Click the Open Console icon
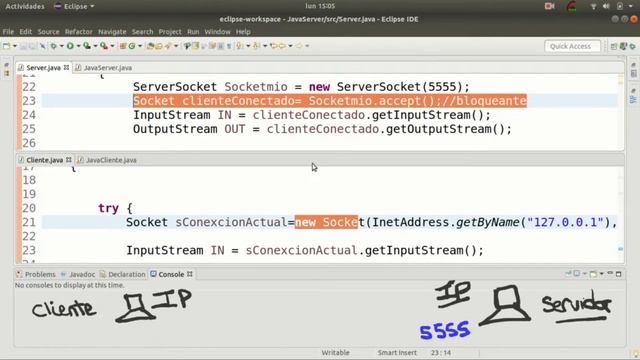The image size is (640, 360). [x=593, y=273]
